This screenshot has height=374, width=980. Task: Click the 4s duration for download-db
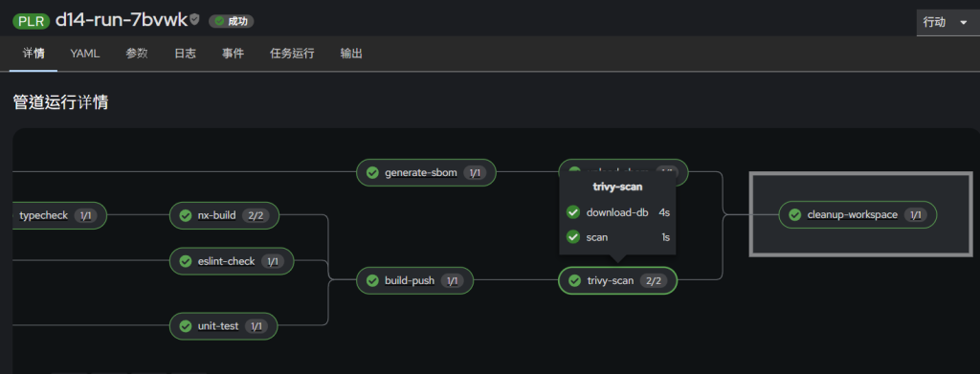pos(664,212)
